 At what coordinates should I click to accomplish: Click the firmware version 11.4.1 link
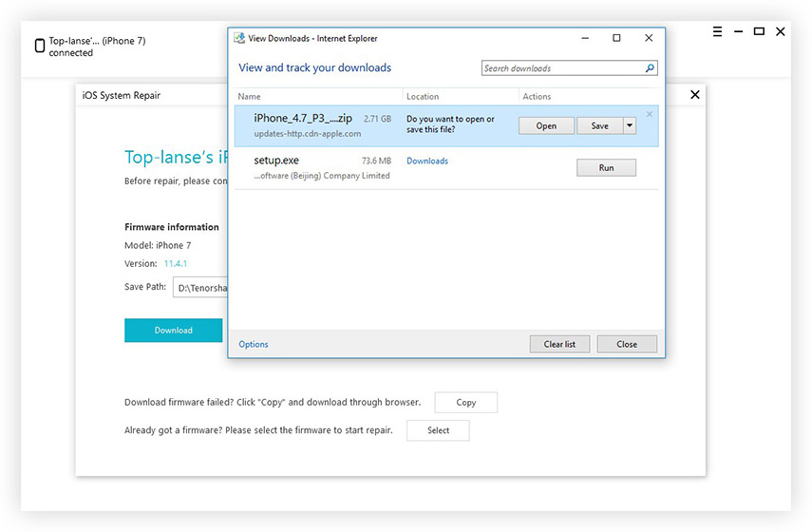[x=176, y=264]
